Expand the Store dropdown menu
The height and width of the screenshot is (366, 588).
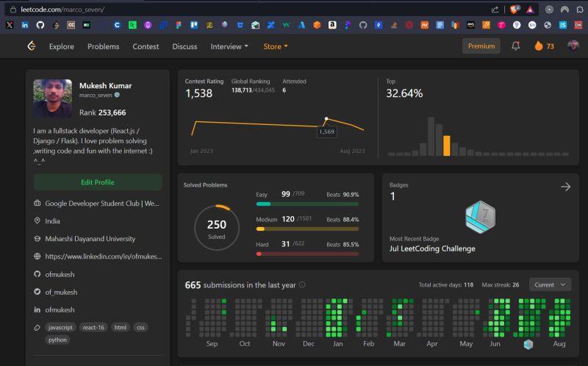point(275,46)
